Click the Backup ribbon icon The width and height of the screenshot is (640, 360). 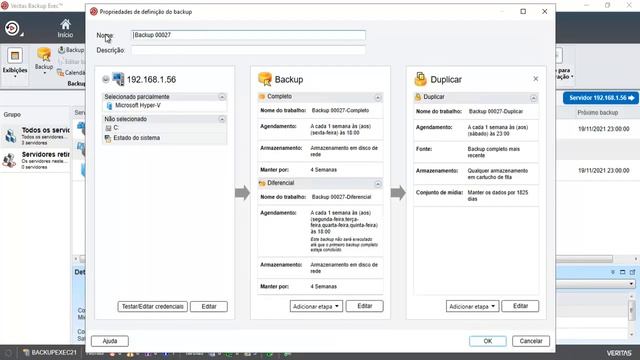pos(44,60)
